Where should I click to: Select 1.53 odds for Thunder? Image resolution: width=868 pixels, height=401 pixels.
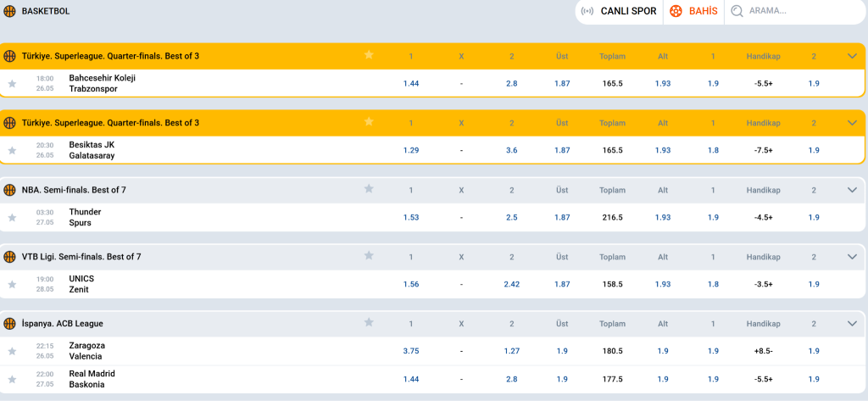point(411,218)
